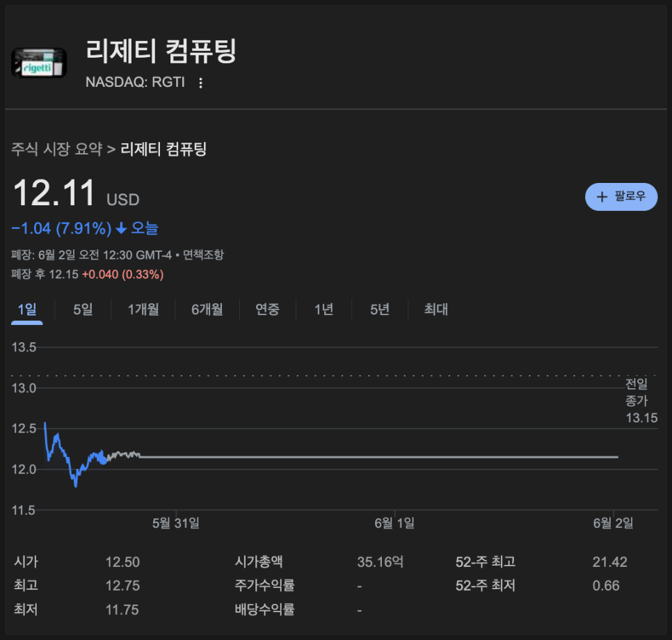Click the 6월 2일 axis date label

coord(614,523)
